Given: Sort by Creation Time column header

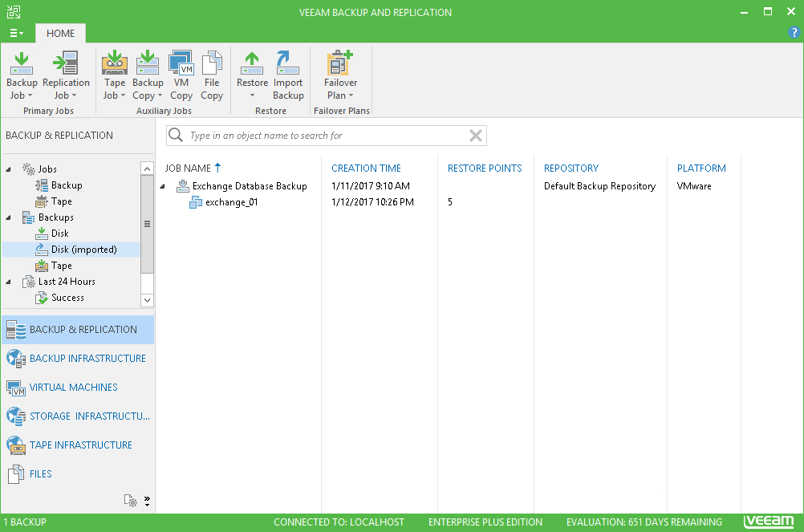Looking at the screenshot, I should point(366,169).
